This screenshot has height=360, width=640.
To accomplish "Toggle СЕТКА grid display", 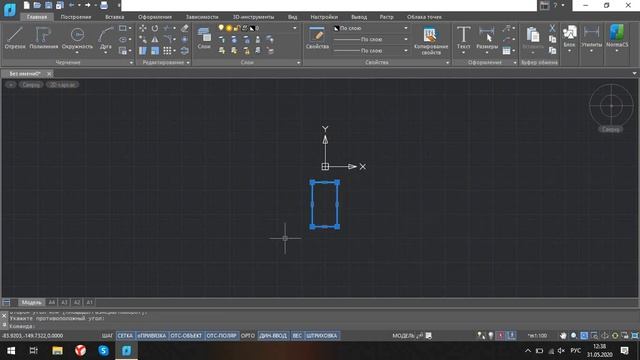I will coord(125,336).
